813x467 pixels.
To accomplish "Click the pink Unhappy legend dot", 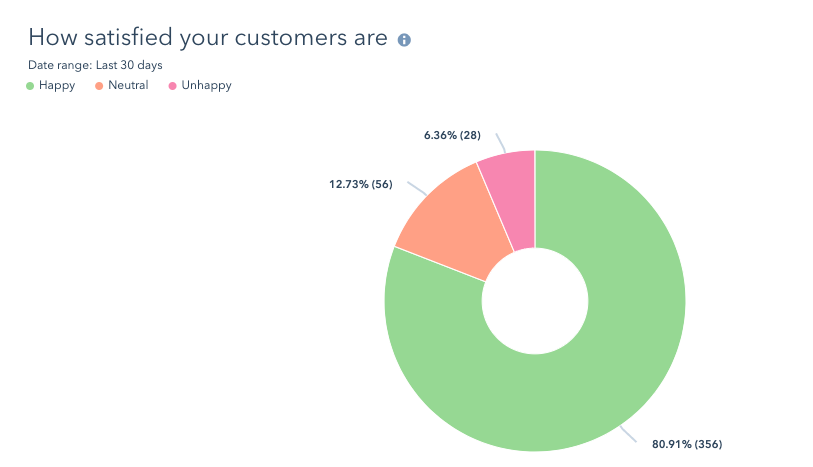I will point(171,86).
